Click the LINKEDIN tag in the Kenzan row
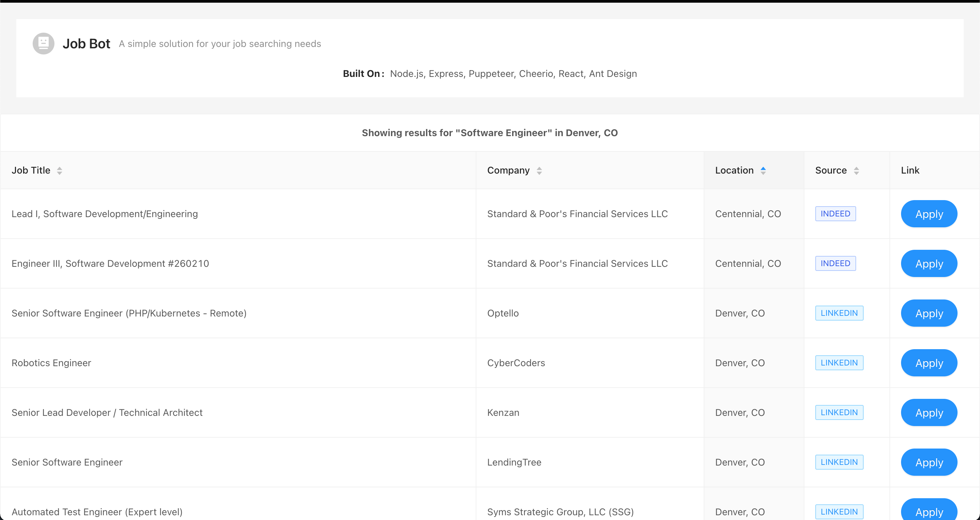This screenshot has width=980, height=520. pyautogui.click(x=839, y=412)
